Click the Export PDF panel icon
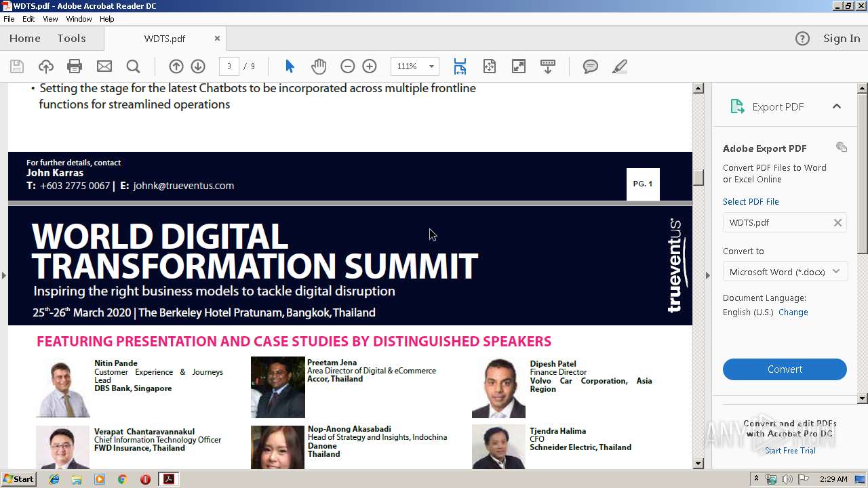 (x=737, y=106)
